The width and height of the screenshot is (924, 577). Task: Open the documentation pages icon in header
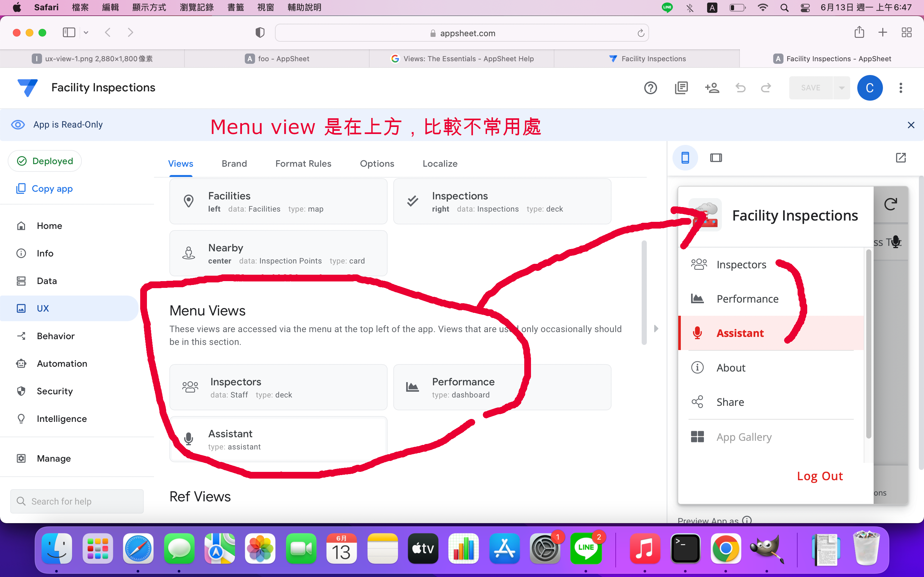click(681, 88)
